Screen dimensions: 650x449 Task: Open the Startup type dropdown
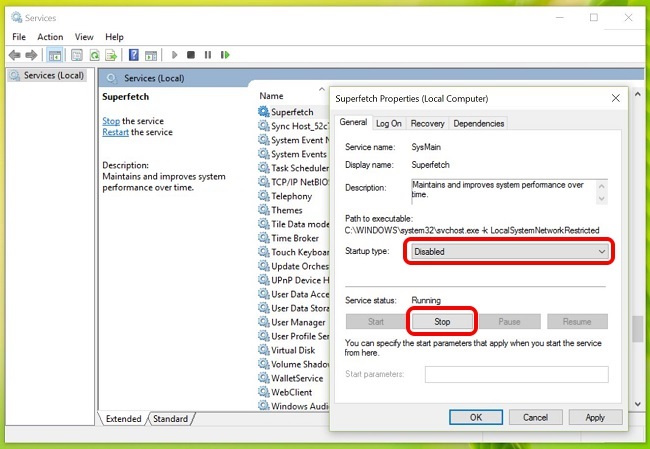pos(508,252)
